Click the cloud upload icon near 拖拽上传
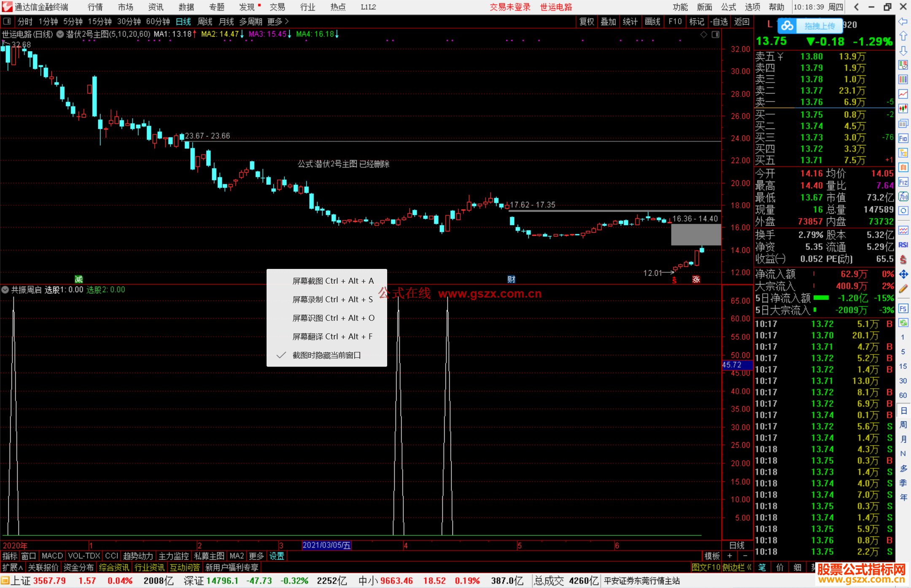Viewport: 911px width, 588px height. click(787, 26)
